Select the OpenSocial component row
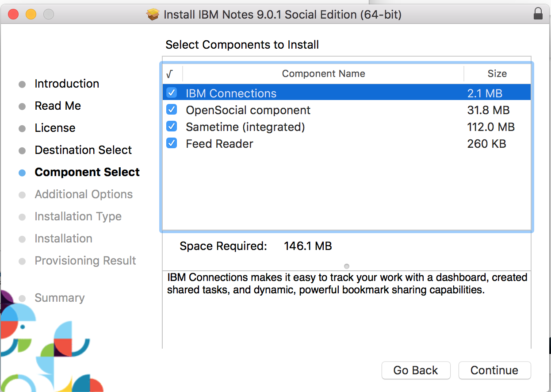The height and width of the screenshot is (392, 551). (x=347, y=110)
